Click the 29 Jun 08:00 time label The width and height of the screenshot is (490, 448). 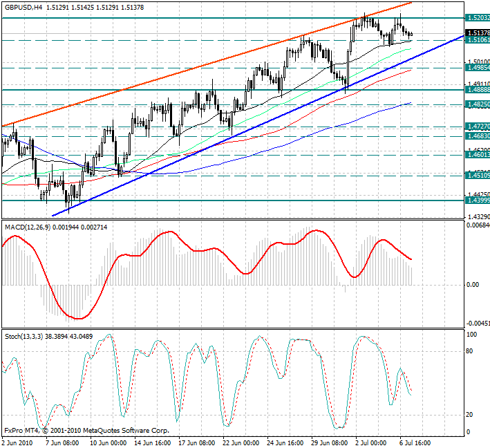[x=330, y=443]
